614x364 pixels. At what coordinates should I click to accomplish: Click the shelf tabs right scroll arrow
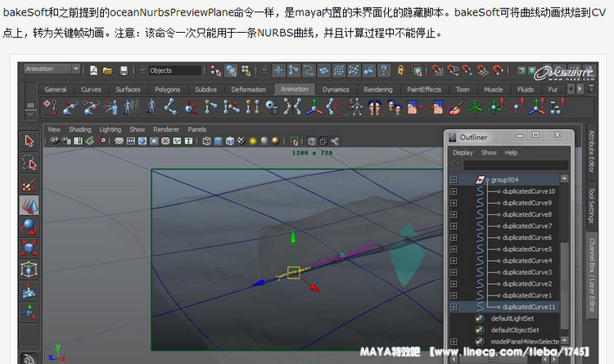pyautogui.click(x=580, y=89)
